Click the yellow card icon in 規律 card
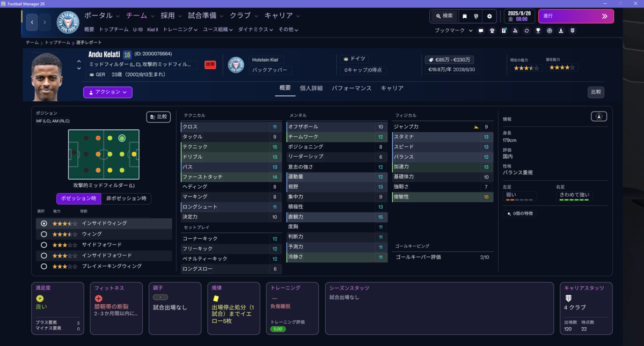The height and width of the screenshot is (346, 644). (216, 298)
